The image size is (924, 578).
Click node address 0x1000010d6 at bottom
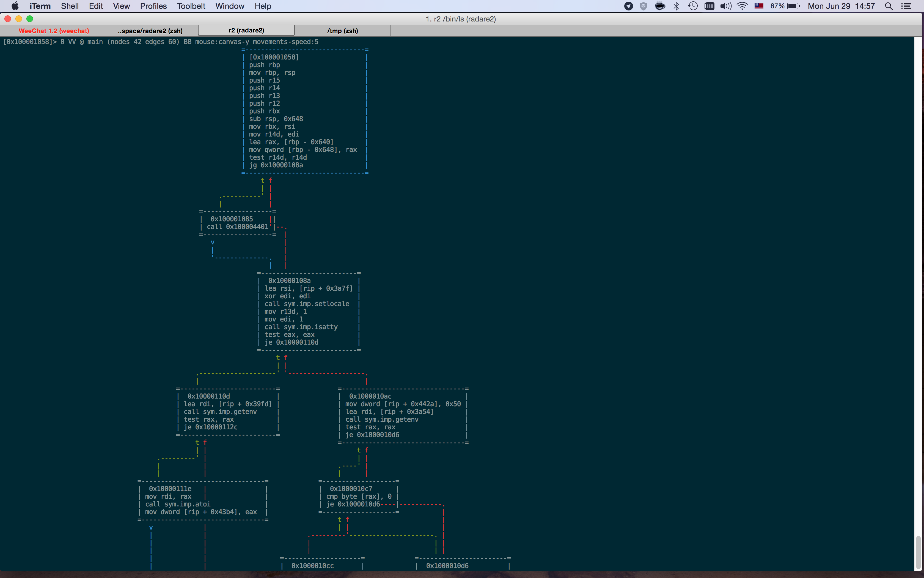(x=447, y=566)
